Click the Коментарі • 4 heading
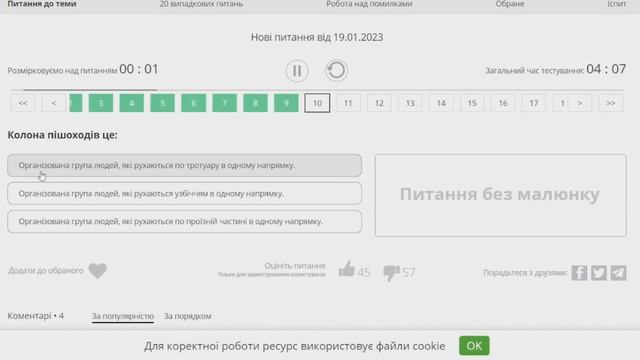Image resolution: width=640 pixels, height=360 pixels. pos(36,316)
